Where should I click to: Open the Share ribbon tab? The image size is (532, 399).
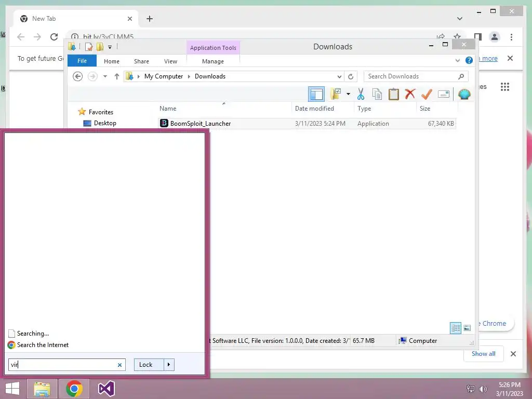pyautogui.click(x=141, y=61)
